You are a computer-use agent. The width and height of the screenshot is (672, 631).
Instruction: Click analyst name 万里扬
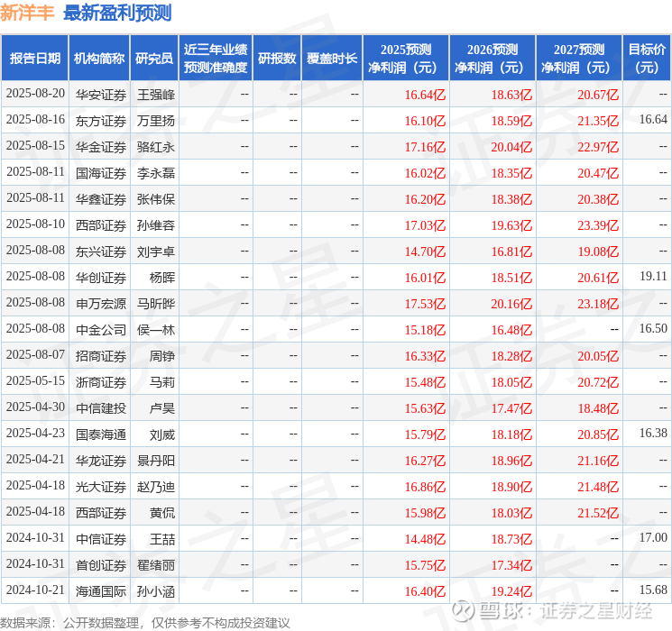(155, 121)
